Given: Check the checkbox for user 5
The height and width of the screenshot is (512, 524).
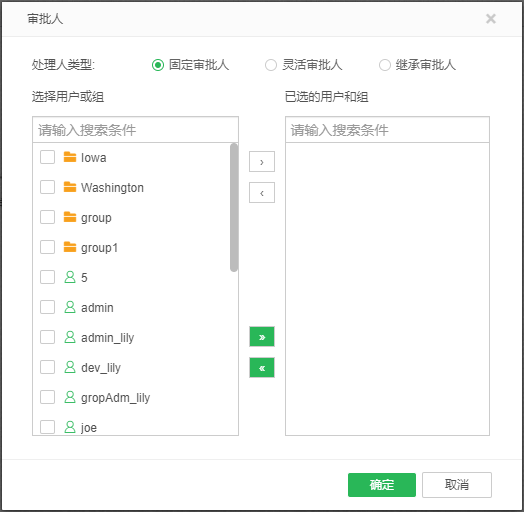Looking at the screenshot, I should click(x=47, y=277).
